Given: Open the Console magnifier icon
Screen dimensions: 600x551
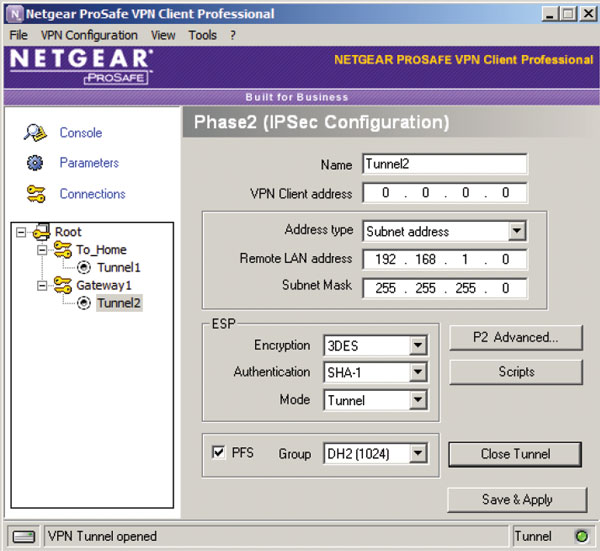Looking at the screenshot, I should [35, 133].
